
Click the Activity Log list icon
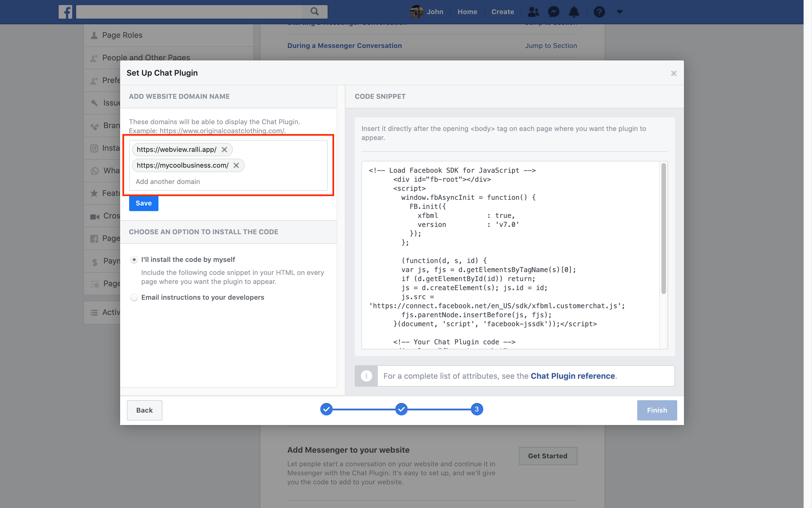click(x=94, y=312)
